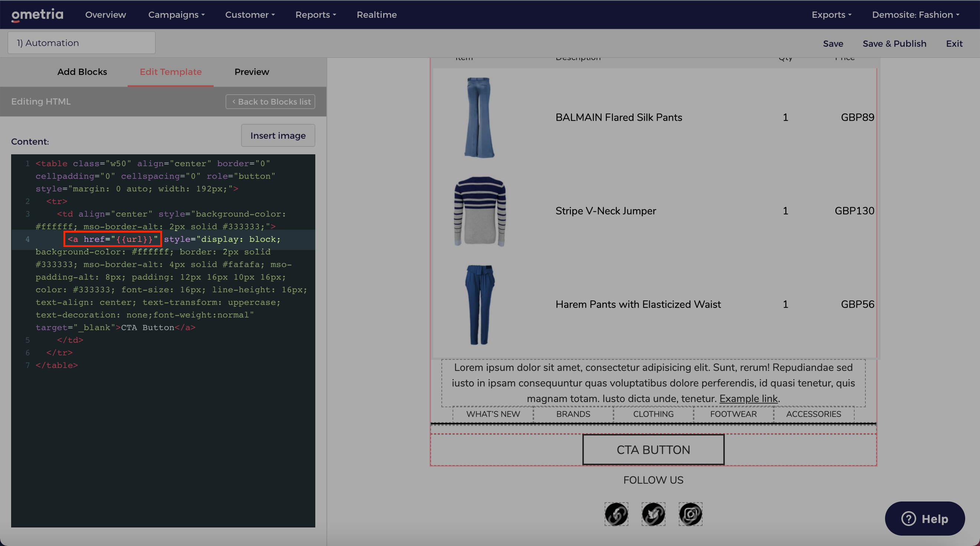This screenshot has height=546, width=980.
Task: Click the GBP56 price
Action: [x=858, y=305]
